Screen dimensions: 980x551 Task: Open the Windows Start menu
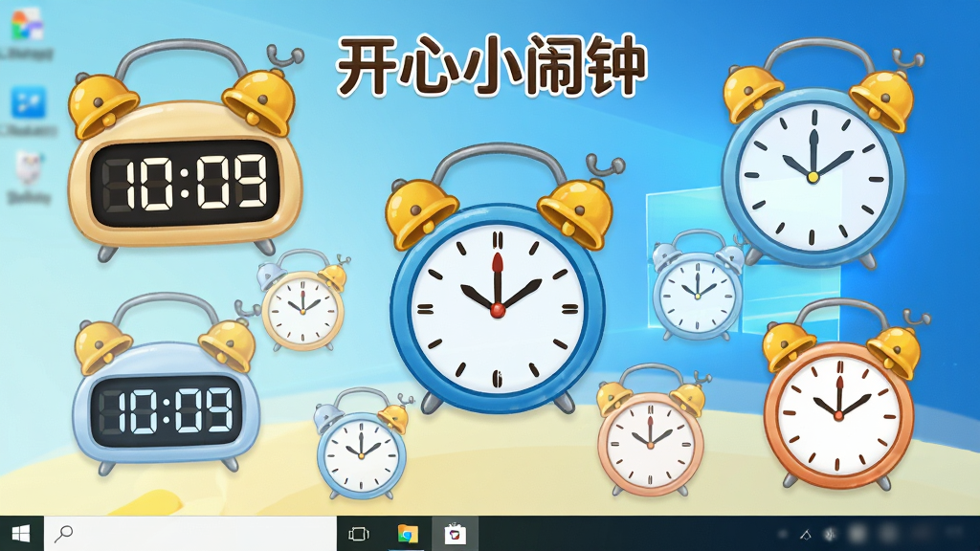(21, 534)
